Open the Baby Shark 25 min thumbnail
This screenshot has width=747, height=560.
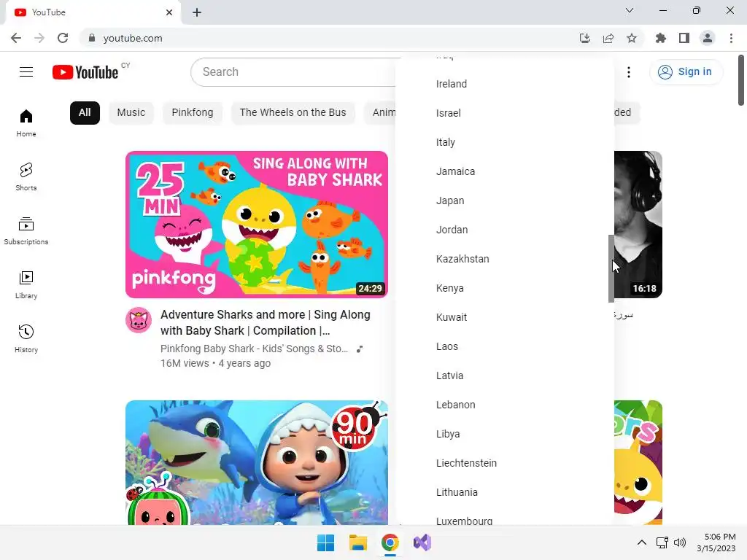(x=257, y=225)
